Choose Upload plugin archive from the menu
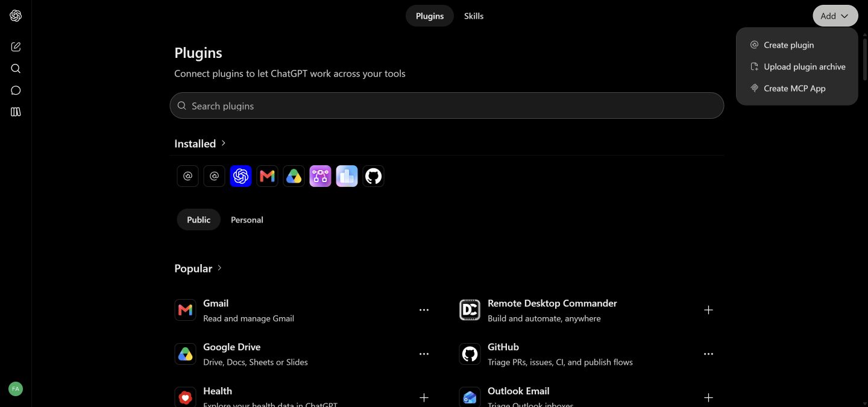Screen dimensions: 868x407 797,67
